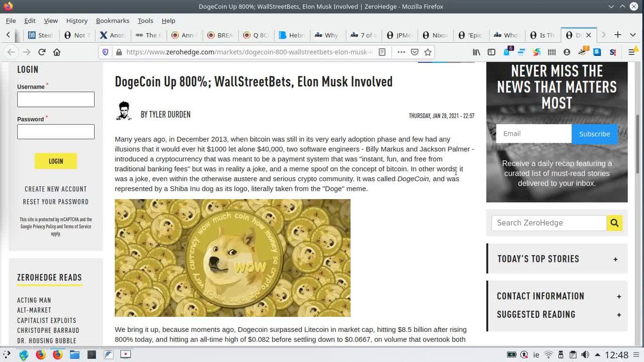Open the Create New Account link

(56, 189)
